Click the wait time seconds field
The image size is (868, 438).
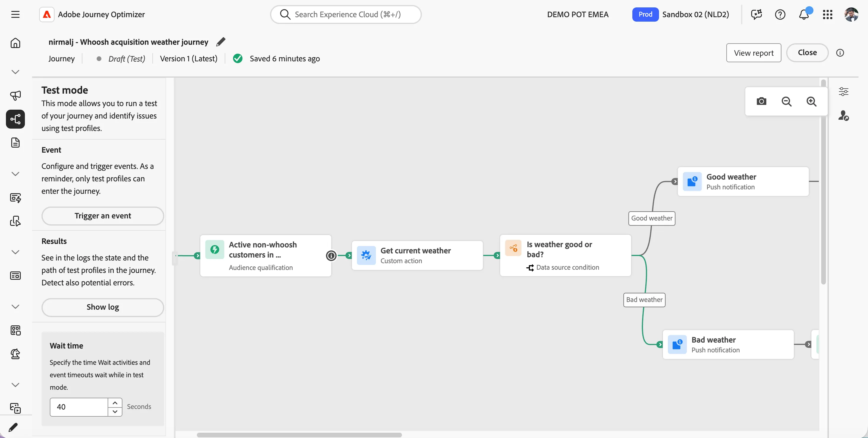pyautogui.click(x=79, y=407)
